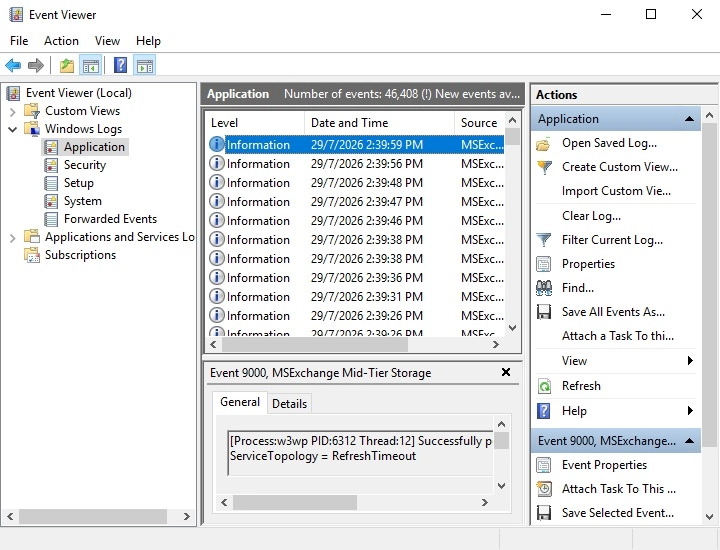The image size is (720, 550).
Task: Click the Subscriptions folder icon
Action: coord(32,255)
